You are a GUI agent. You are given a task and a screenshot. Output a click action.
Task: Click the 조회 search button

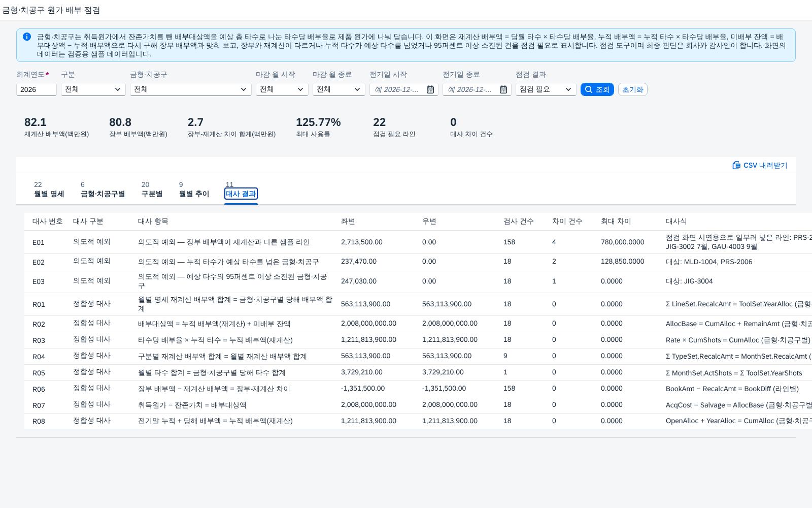click(x=597, y=89)
